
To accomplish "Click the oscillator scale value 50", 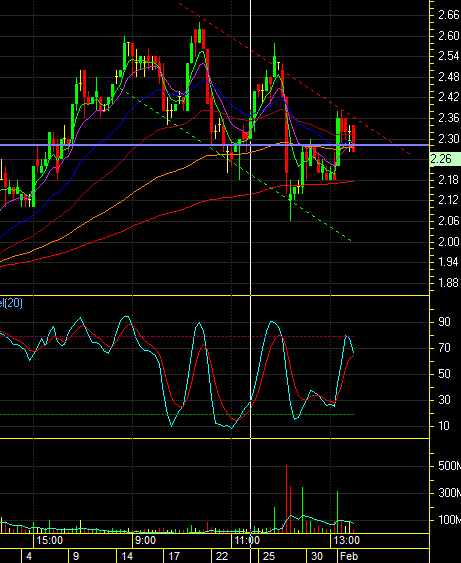I will coord(444,374).
